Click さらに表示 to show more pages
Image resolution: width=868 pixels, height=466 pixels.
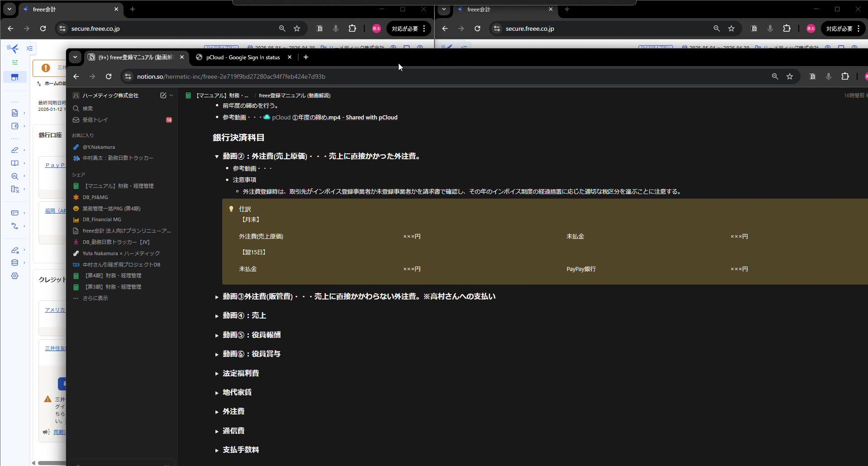[x=95, y=298]
